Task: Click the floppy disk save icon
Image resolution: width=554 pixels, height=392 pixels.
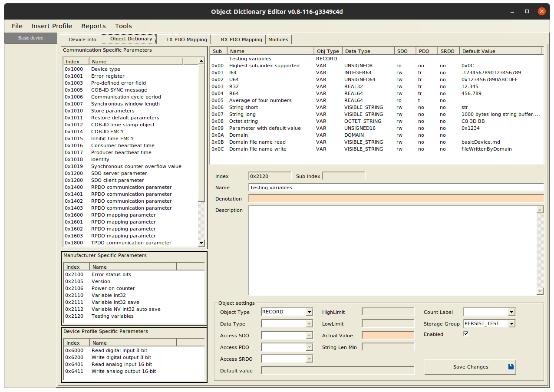Action: click(510, 366)
